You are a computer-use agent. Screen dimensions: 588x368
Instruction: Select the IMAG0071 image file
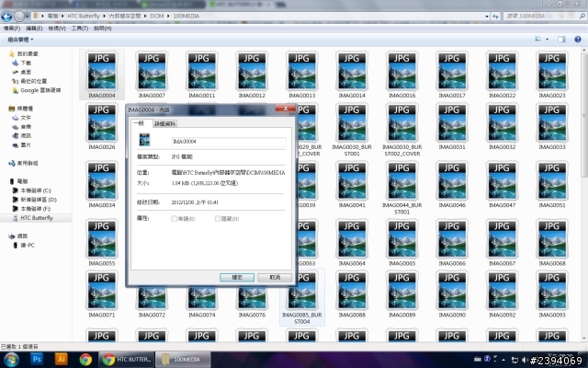102,294
